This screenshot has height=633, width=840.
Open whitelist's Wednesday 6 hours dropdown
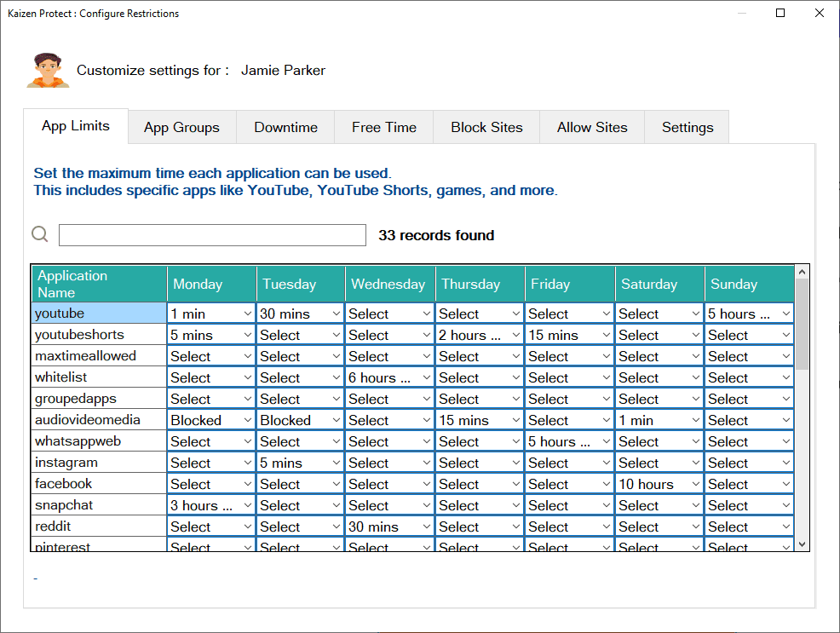(x=389, y=377)
